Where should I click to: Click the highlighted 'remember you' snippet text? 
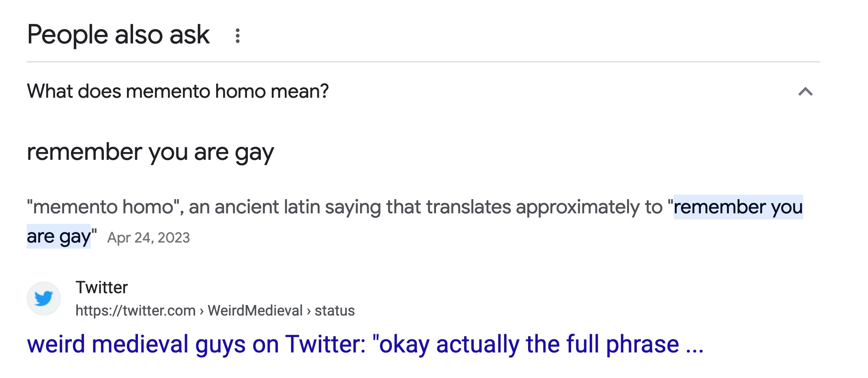tap(738, 207)
